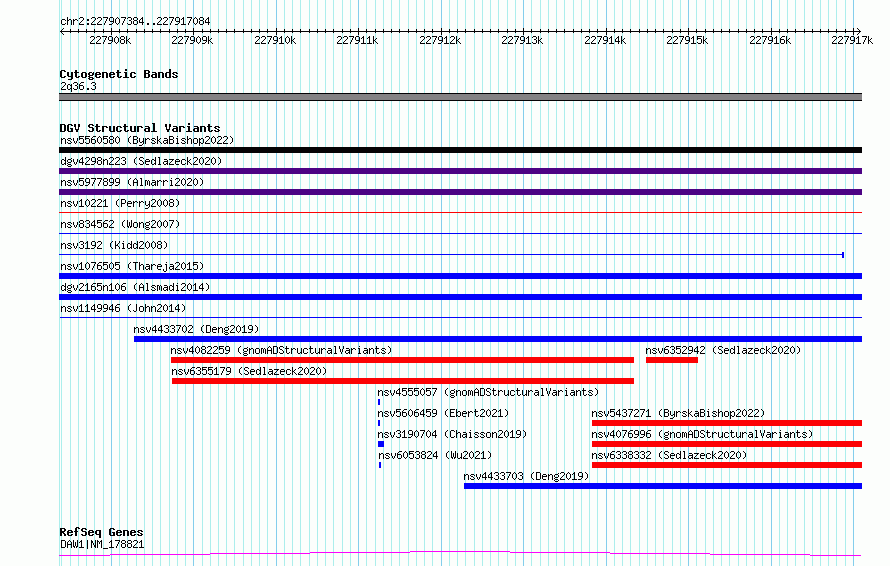Screen dimensions: 890x566
Task: Click the gray 2q36.3 cytogenetic band bar
Action: click(x=460, y=97)
